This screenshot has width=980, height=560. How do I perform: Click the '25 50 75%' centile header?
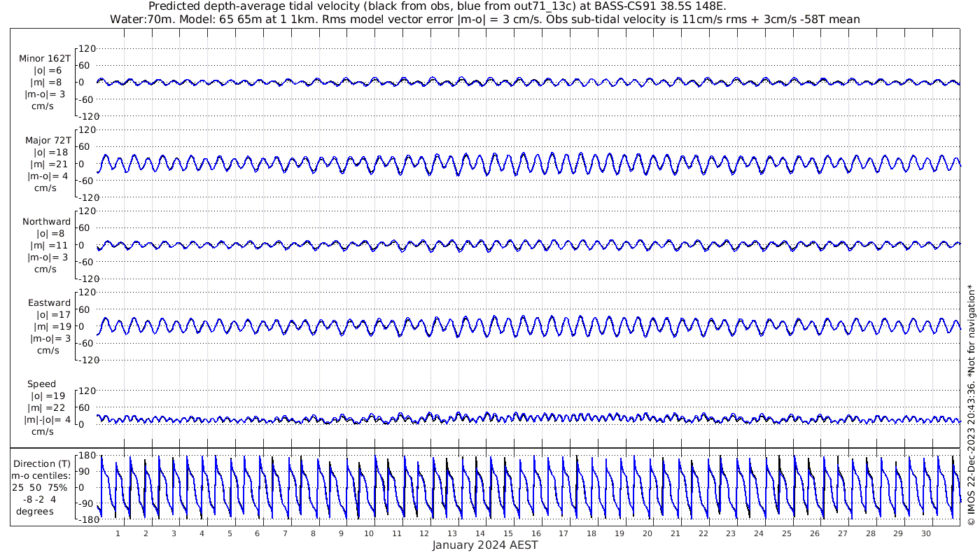pyautogui.click(x=40, y=487)
